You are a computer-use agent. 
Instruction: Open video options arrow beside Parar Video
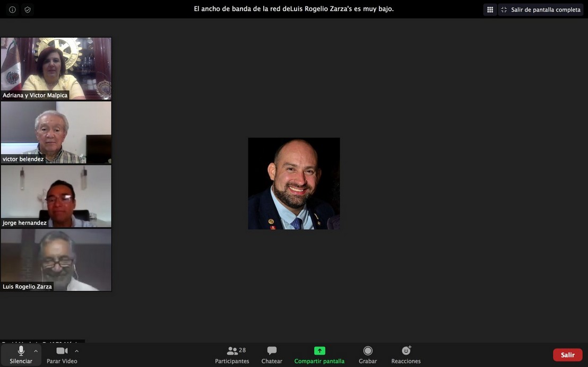click(x=76, y=351)
